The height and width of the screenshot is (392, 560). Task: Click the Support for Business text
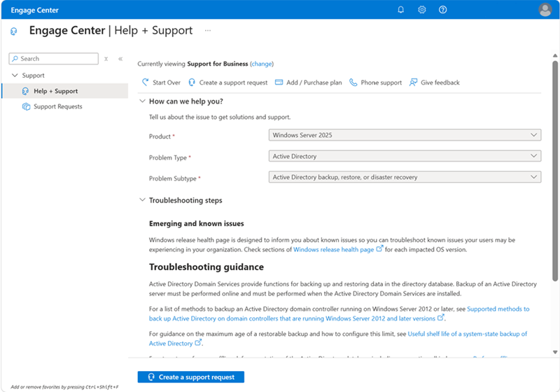pos(218,64)
